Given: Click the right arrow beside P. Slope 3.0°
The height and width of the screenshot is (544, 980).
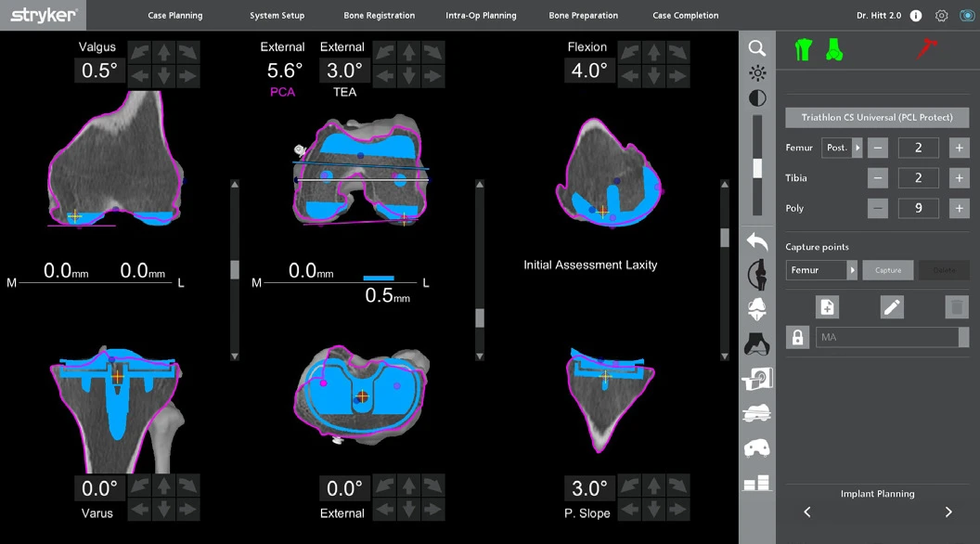Looking at the screenshot, I should click(x=677, y=510).
